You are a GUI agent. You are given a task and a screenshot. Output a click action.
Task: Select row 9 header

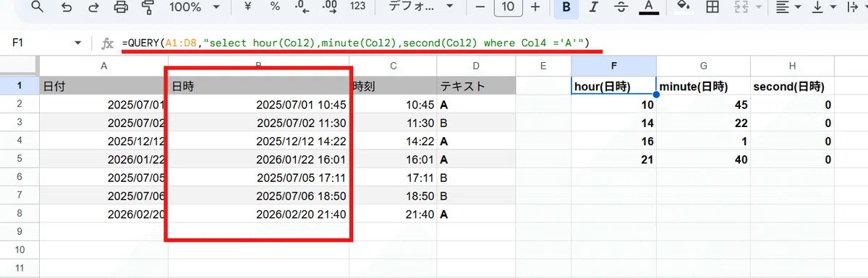click(20, 232)
